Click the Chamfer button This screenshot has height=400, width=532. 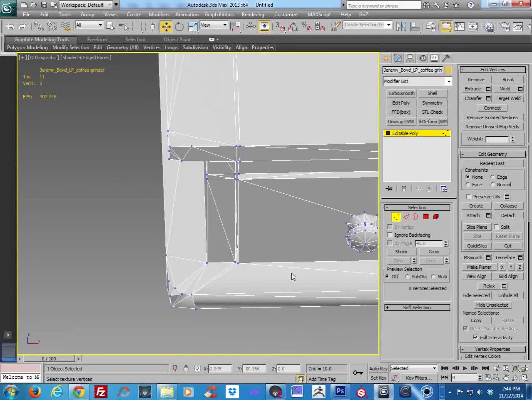click(x=473, y=98)
